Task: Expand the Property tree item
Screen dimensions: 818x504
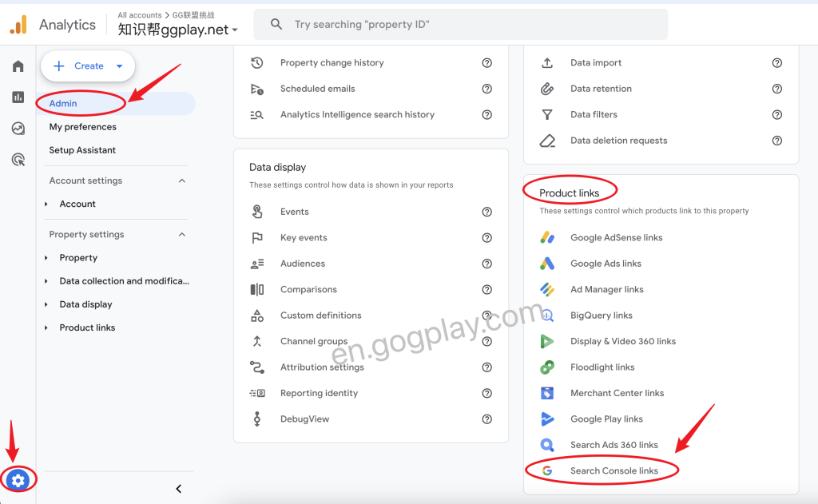Action: pos(46,258)
